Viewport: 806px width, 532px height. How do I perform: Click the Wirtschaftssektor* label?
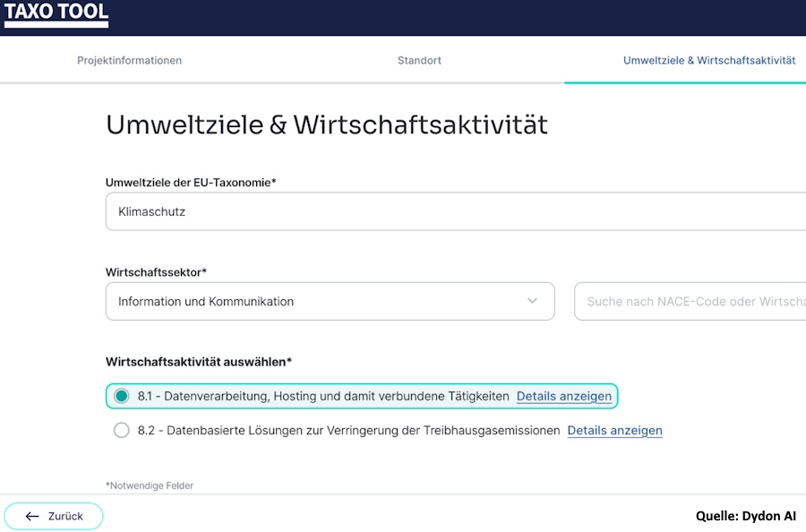[x=156, y=272]
